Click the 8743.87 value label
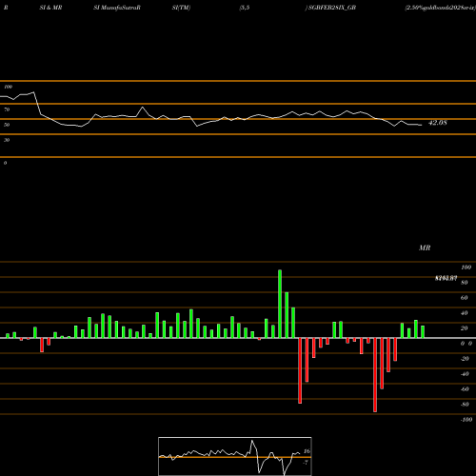 [x=446, y=278]
